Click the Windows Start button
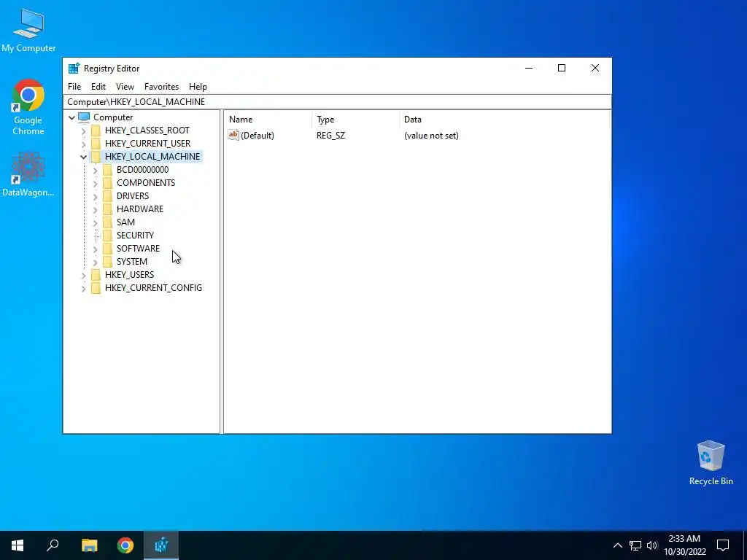The width and height of the screenshot is (747, 560). pyautogui.click(x=18, y=545)
